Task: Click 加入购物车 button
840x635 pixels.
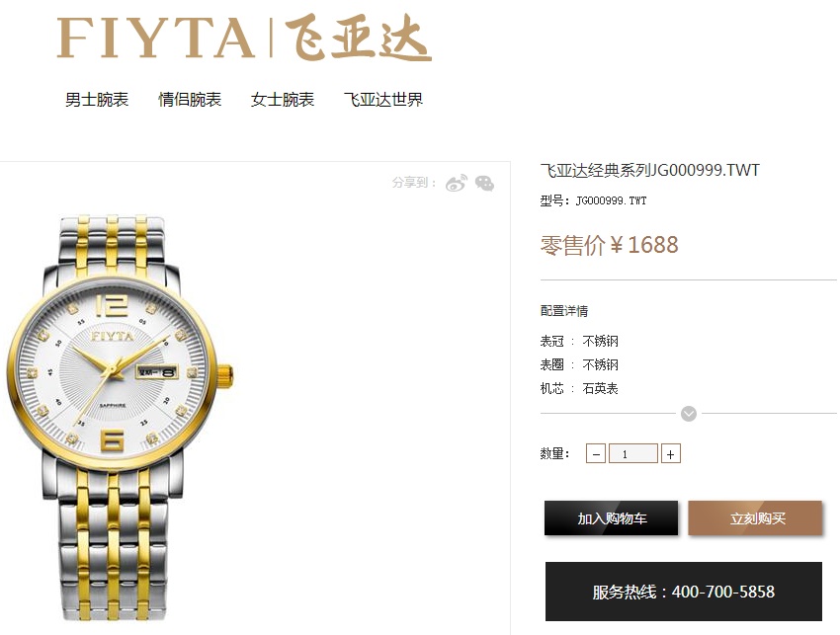Action: pos(612,518)
